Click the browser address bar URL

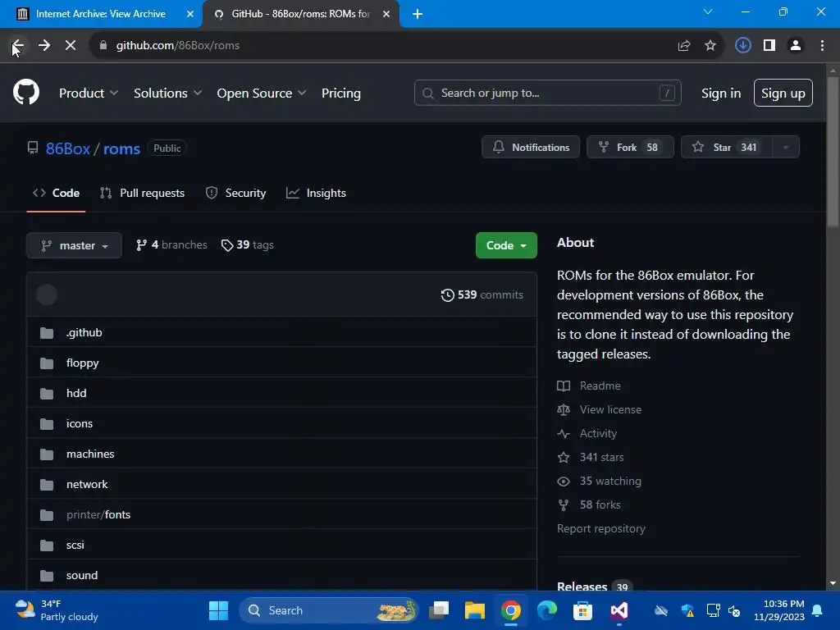click(178, 46)
